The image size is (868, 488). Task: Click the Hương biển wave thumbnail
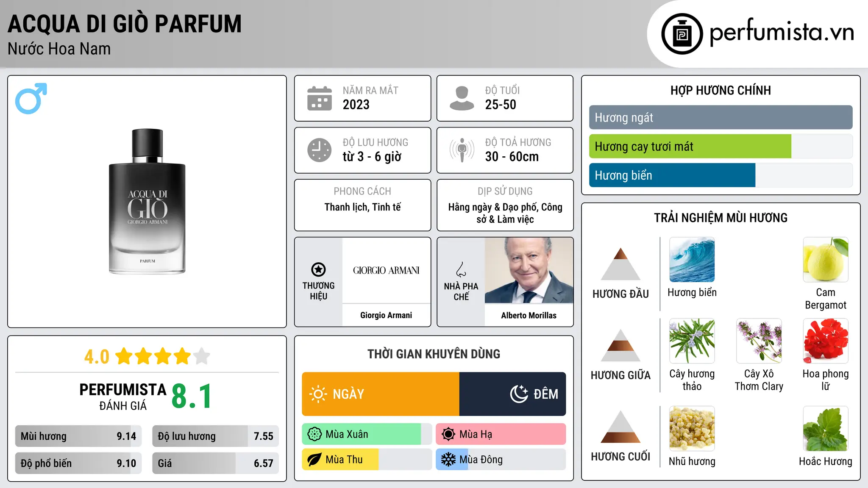692,260
